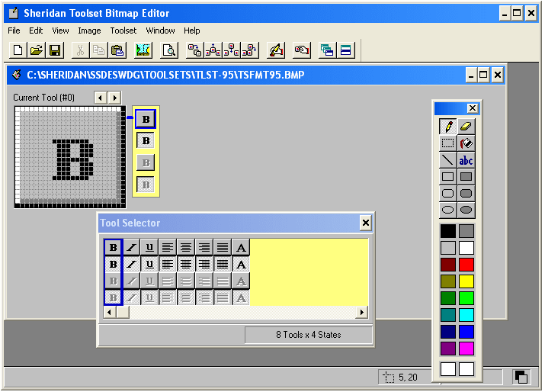This screenshot has width=545, height=392.
Task: Open the Toolset menu
Action: pyautogui.click(x=123, y=31)
